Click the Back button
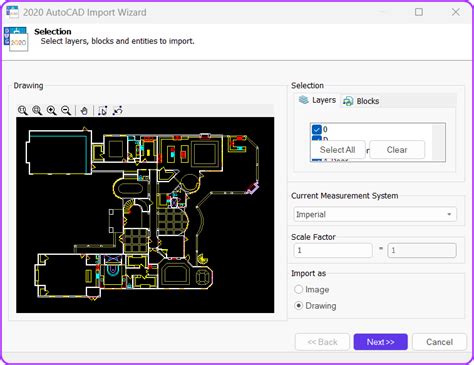This screenshot has height=365, width=474. 322,342
